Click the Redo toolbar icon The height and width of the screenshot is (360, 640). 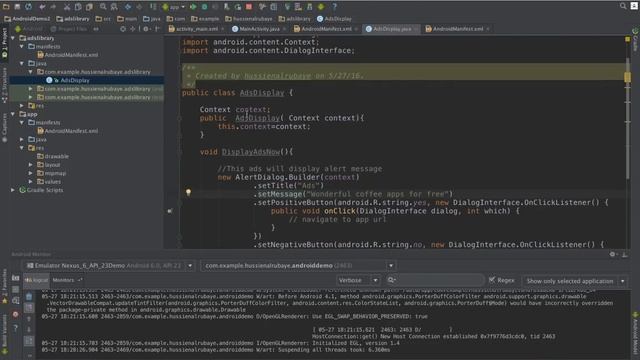click(53, 7)
